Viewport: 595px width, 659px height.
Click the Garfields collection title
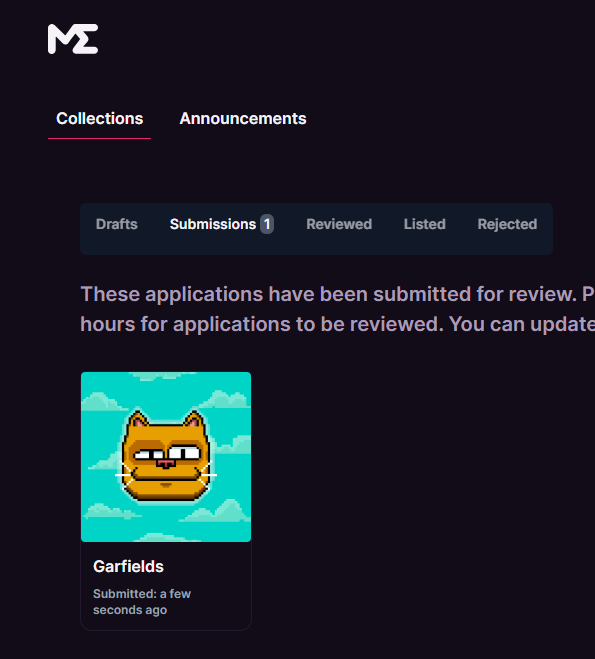click(x=128, y=567)
